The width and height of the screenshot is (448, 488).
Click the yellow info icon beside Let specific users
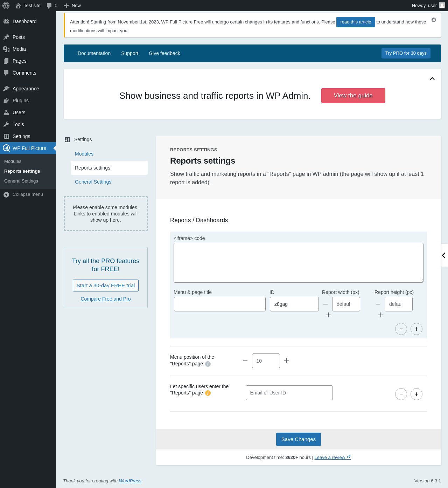pyautogui.click(x=208, y=393)
